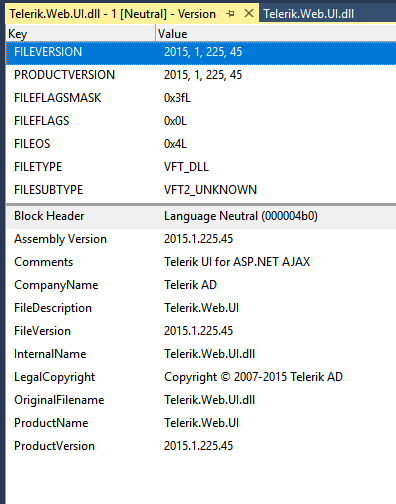Select the FILESUBTYPE key
The image size is (396, 504).
tap(48, 190)
